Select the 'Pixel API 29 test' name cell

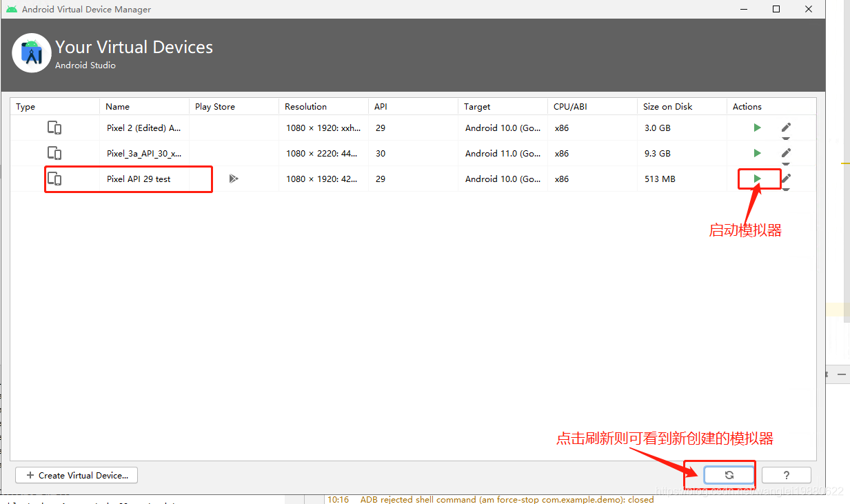145,179
